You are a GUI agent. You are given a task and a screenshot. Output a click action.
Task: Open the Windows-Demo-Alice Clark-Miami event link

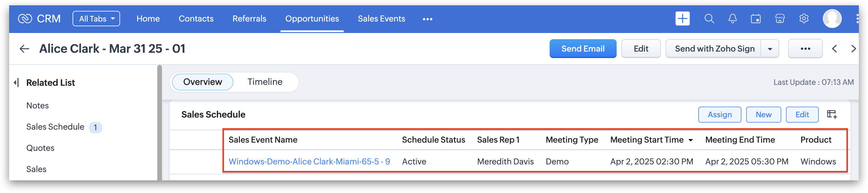(309, 161)
